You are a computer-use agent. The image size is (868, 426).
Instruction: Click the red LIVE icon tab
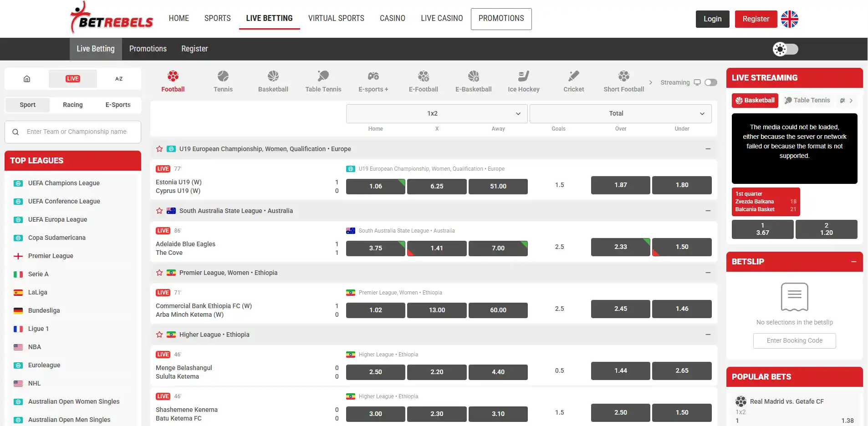point(73,79)
